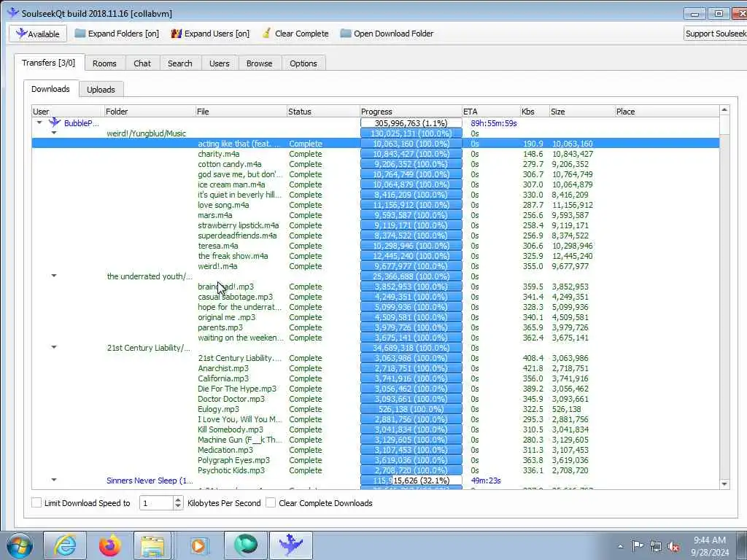Select the Medication.mp3 file
Viewport: 747px width, 560px height.
[x=225, y=450]
